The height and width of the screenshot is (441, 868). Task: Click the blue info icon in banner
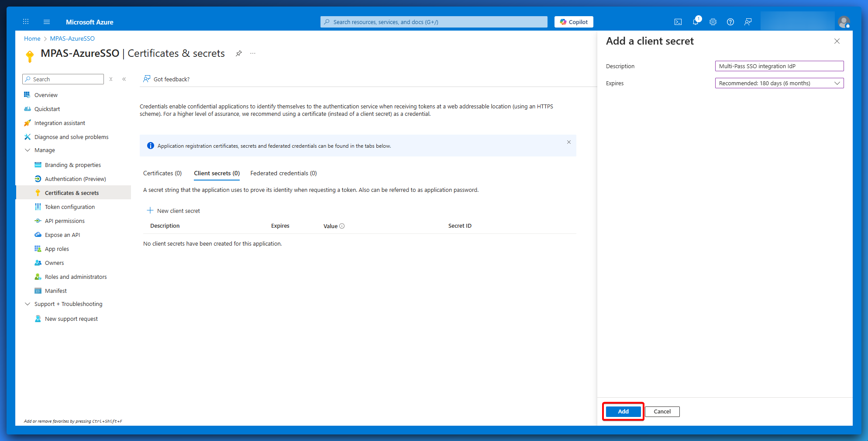pyautogui.click(x=151, y=146)
